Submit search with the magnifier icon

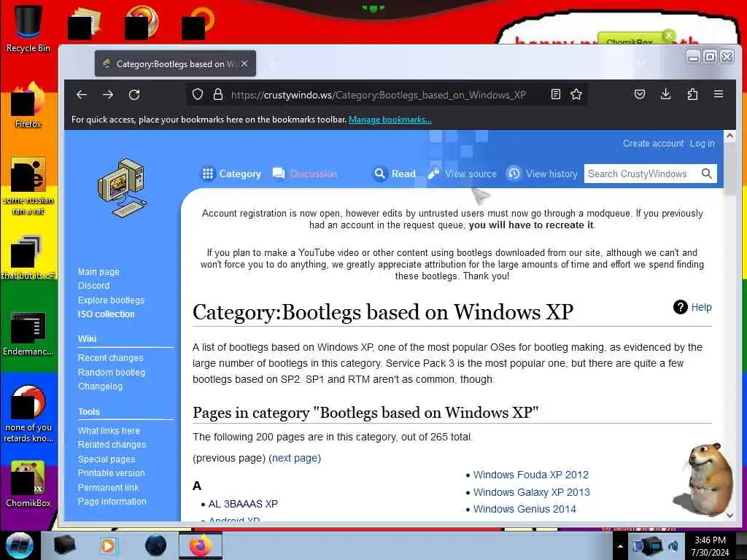pos(707,174)
